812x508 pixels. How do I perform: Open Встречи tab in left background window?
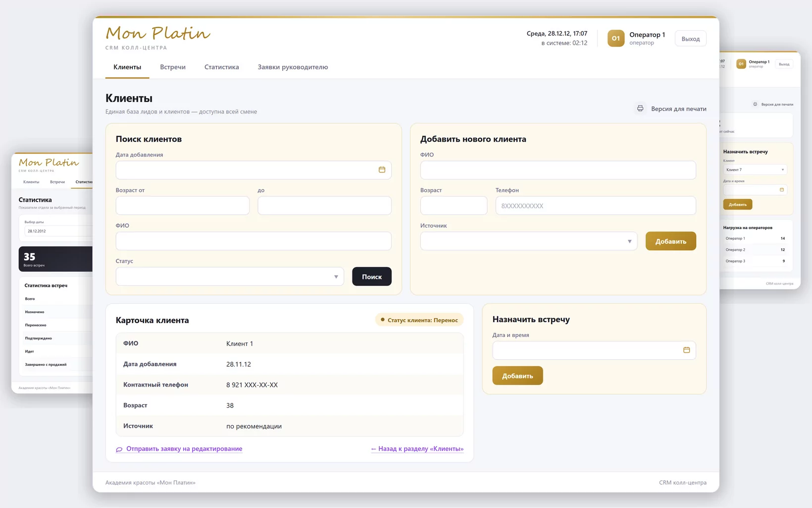(57, 182)
